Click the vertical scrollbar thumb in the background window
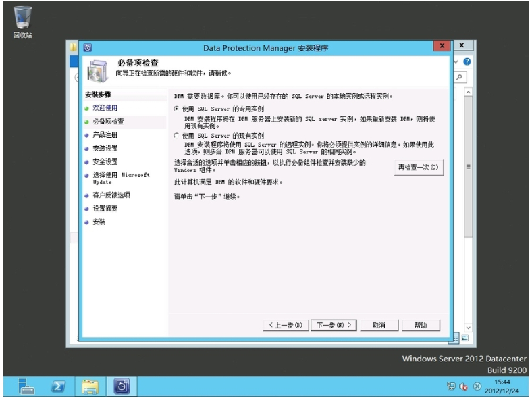Image resolution: width=532 pixels, height=400 pixels. pyautogui.click(x=469, y=167)
